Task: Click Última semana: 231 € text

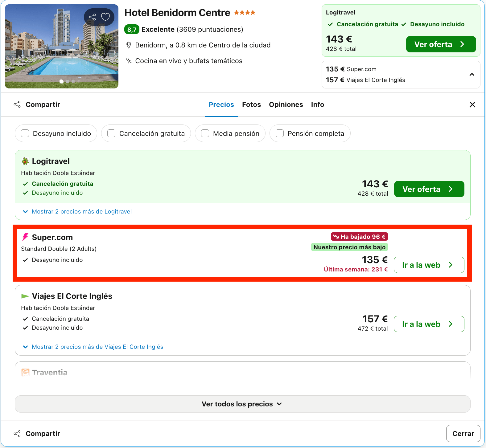Action: click(356, 269)
